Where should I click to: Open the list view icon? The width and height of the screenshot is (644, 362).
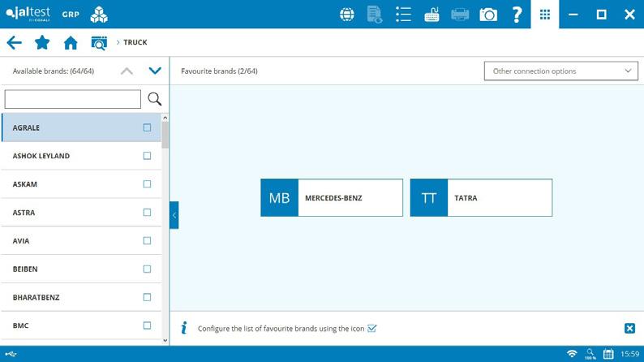tap(403, 15)
